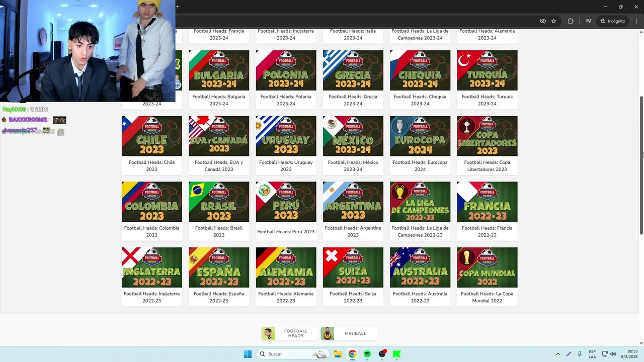Switch to Chrome in the taskbar

[x=352, y=354]
